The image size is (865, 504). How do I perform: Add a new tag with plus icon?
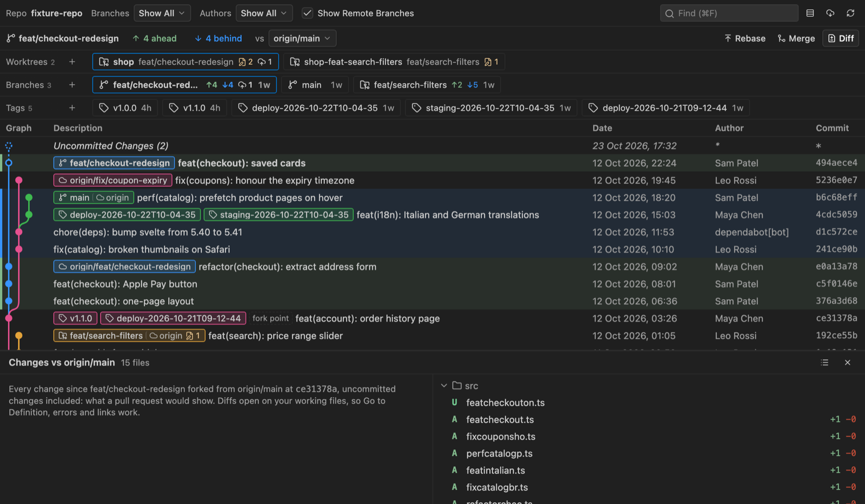[72, 108]
